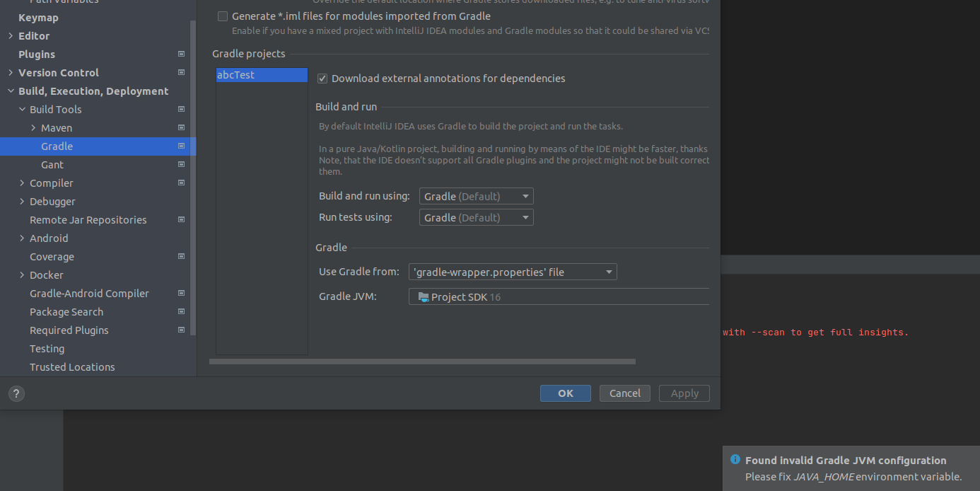The width and height of the screenshot is (980, 491).
Task: Click the horizontal scrollbar under Gradle settings
Action: point(422,362)
